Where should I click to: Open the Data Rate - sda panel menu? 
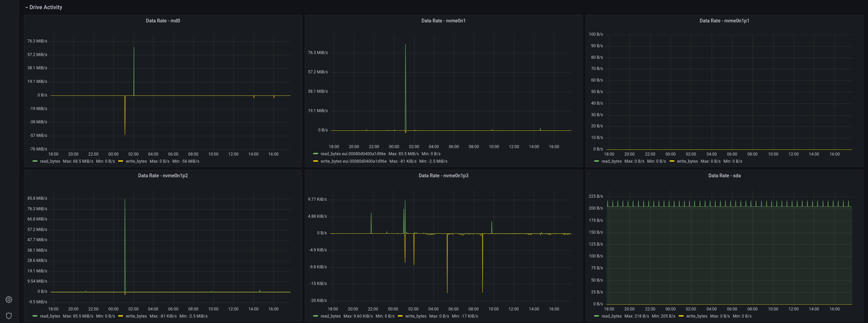(x=724, y=176)
